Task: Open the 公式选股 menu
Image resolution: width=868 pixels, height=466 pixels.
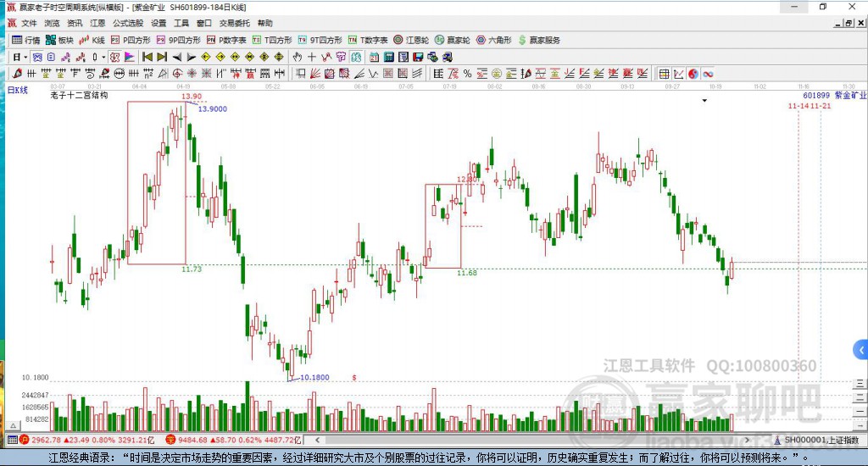Action: pos(128,23)
